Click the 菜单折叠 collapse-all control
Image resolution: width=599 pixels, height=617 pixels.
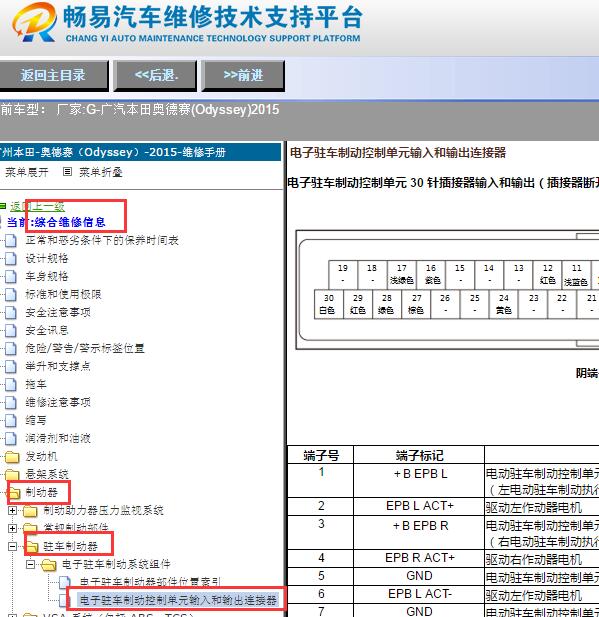101,172
